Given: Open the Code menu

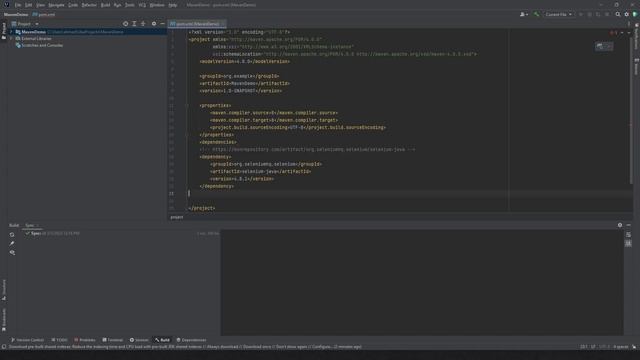Looking at the screenshot, I should 73,5.
